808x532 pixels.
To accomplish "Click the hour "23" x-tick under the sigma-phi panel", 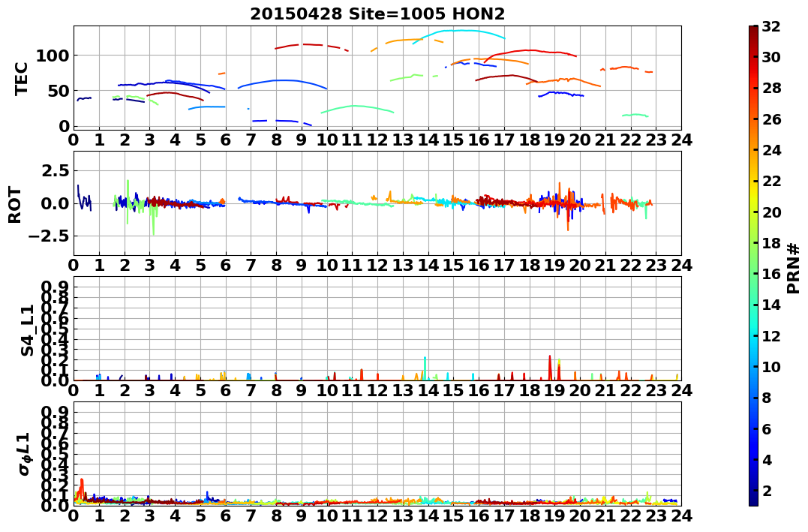I will [x=656, y=515].
